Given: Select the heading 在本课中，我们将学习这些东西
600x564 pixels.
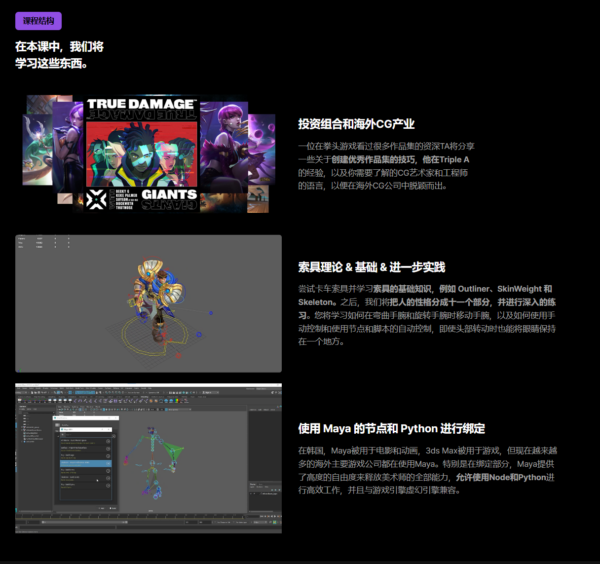Looking at the screenshot, I should 59,55.
